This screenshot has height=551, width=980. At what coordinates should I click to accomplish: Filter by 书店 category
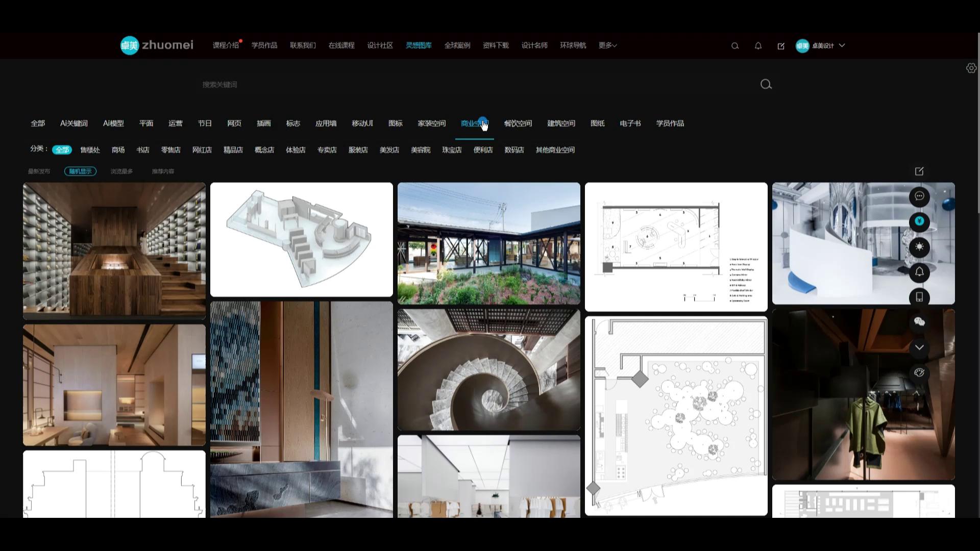click(x=143, y=150)
